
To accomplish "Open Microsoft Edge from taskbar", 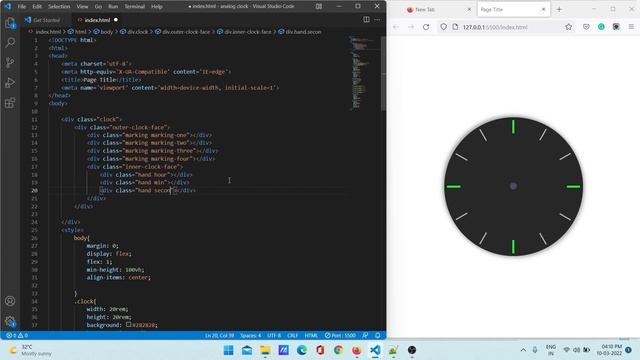I will 302,350.
